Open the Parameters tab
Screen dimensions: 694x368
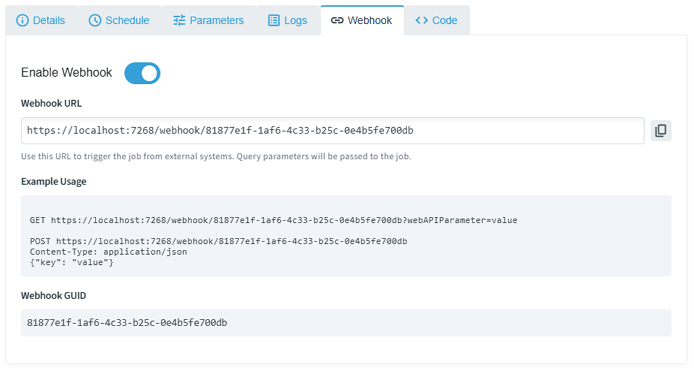208,20
